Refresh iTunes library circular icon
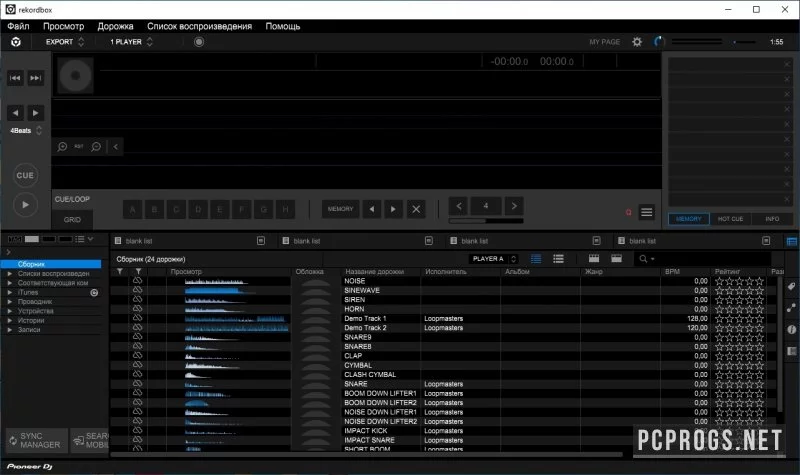Image resolution: width=800 pixels, height=475 pixels. [94, 293]
